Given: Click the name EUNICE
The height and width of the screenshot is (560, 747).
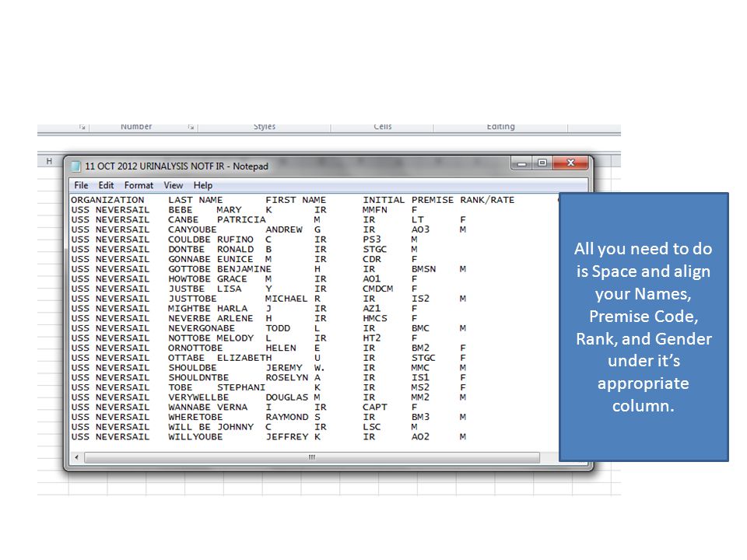Looking at the screenshot, I should click(235, 260).
